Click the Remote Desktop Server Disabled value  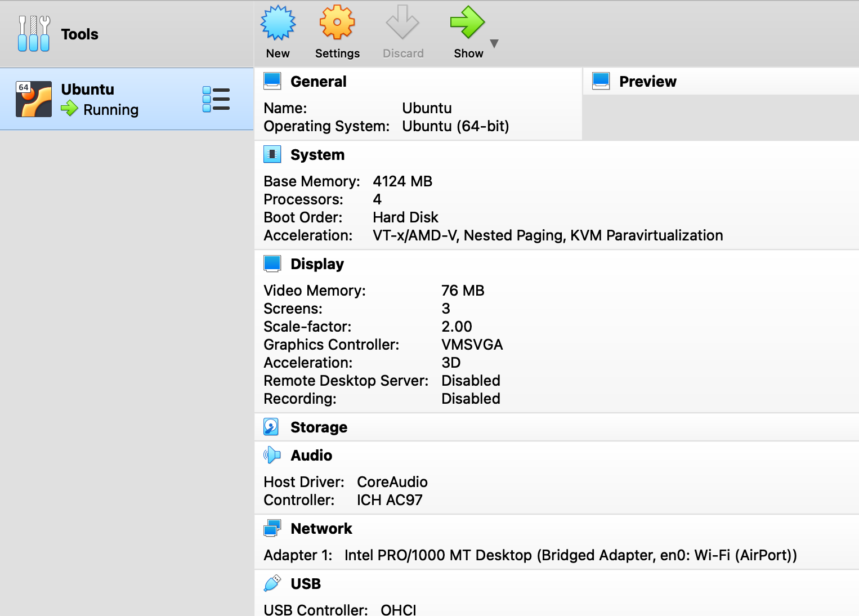[x=471, y=381]
